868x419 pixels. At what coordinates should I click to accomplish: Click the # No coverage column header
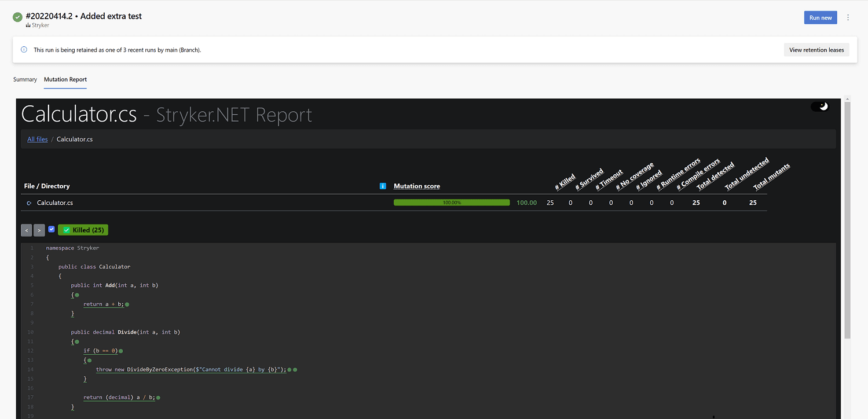635,177
